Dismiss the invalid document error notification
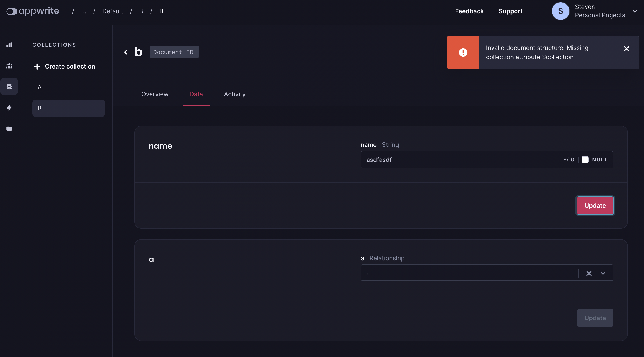 pos(626,48)
